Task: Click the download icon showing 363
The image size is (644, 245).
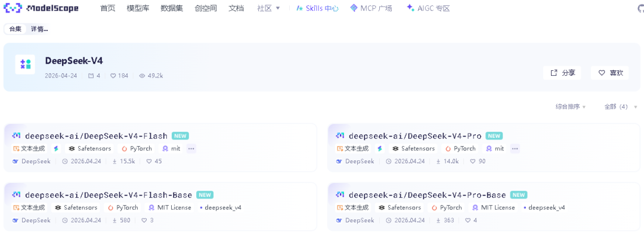Action: click(438, 221)
